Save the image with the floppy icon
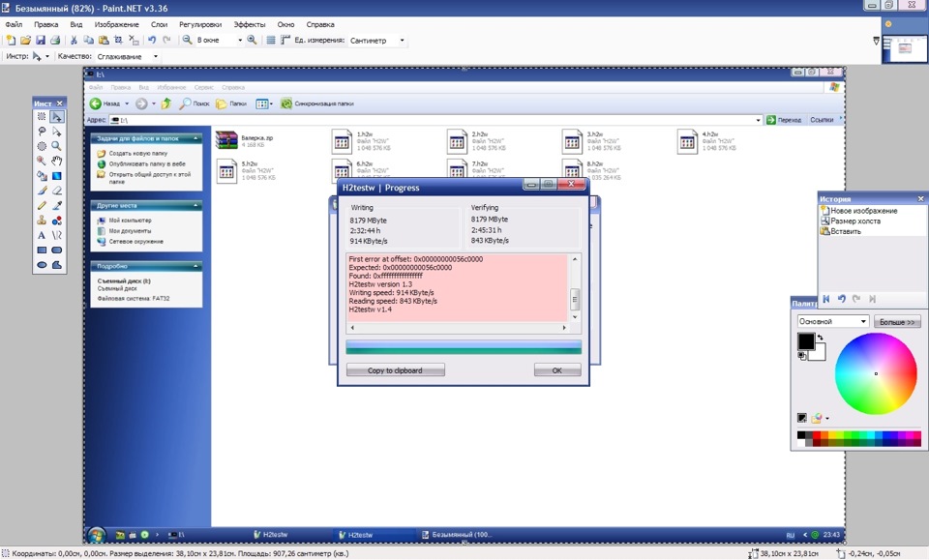 41,41
